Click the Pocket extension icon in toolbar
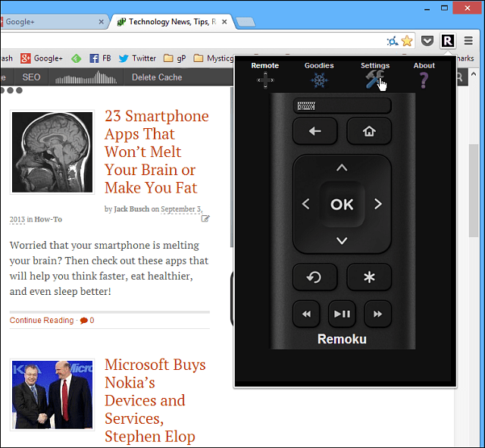 tap(427, 40)
